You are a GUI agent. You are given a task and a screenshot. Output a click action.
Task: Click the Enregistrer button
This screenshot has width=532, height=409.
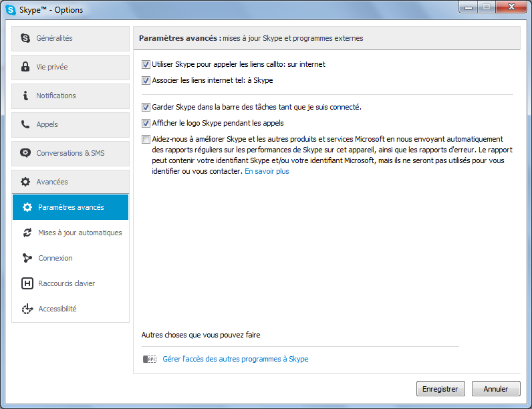click(x=440, y=389)
